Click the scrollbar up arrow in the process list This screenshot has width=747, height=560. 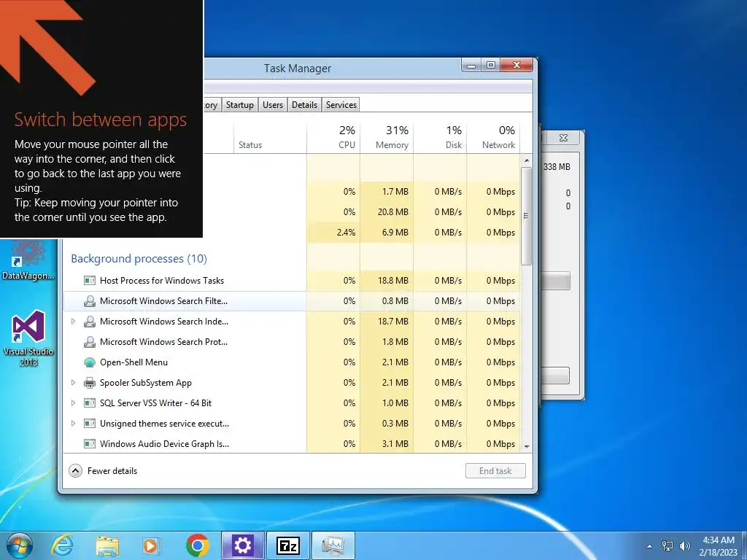tap(527, 160)
